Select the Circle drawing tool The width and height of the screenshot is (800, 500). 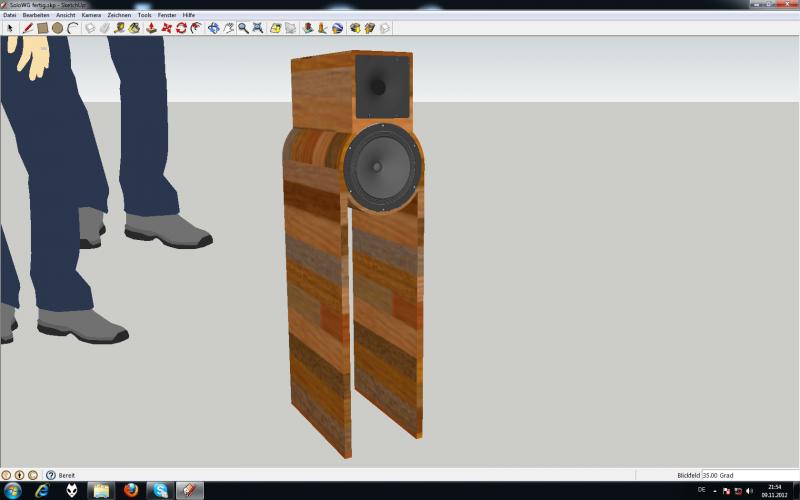pos(58,28)
